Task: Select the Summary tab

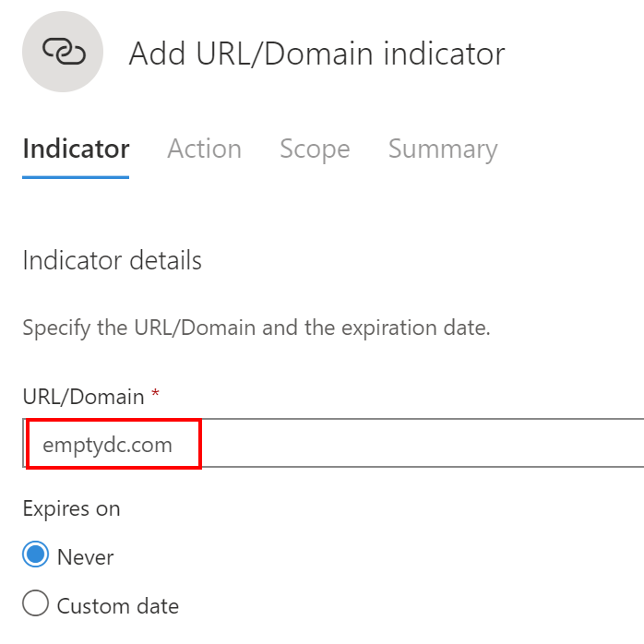Action: [x=442, y=149]
